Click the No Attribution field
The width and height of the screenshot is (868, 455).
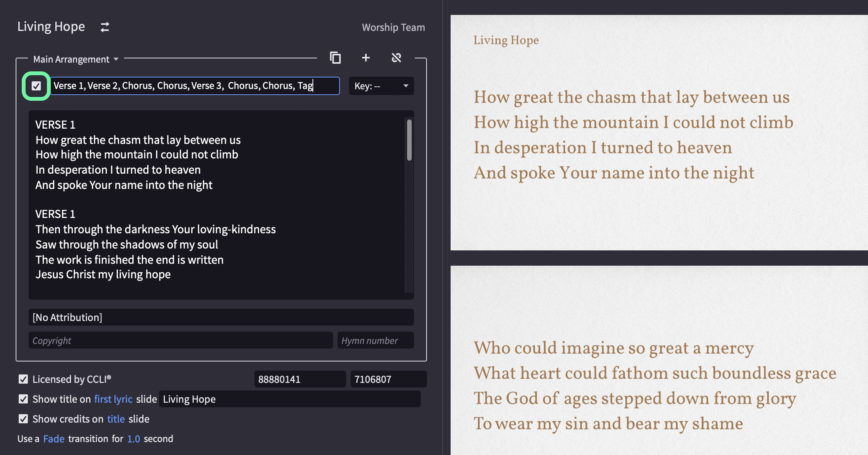(221, 317)
